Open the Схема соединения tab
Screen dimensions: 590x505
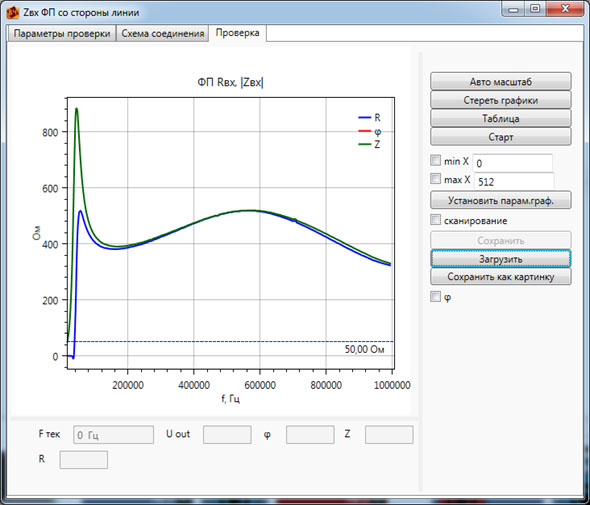click(x=163, y=33)
